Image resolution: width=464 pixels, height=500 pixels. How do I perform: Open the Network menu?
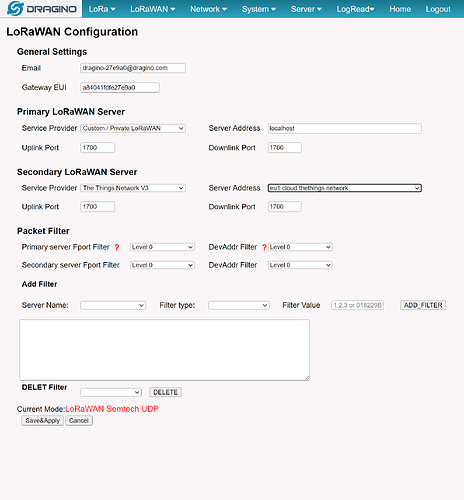point(208,9)
